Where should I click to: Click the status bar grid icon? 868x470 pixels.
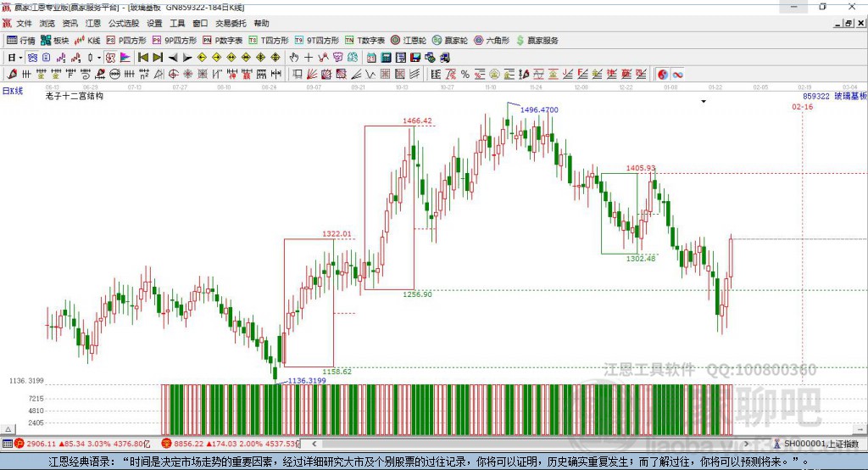click(7, 444)
